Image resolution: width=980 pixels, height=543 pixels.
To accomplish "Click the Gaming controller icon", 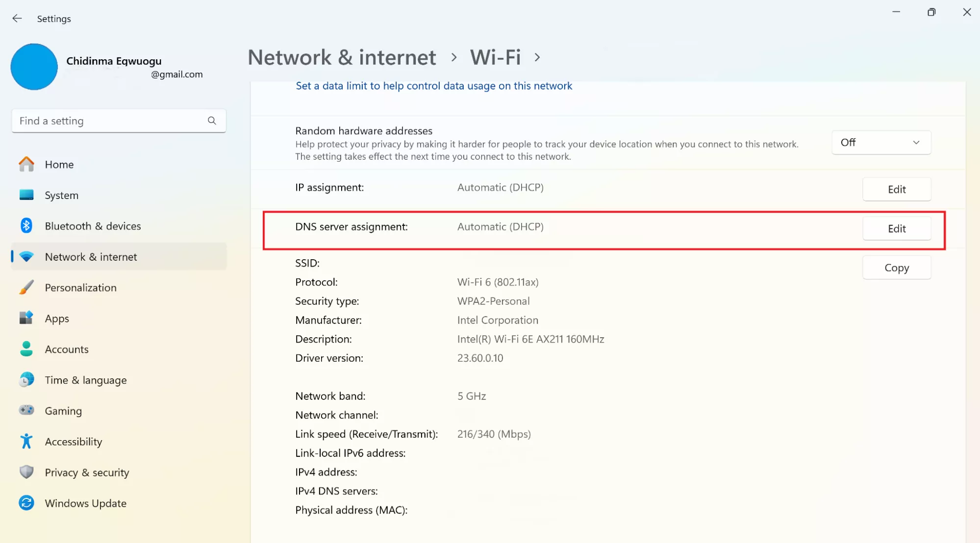I will (26, 410).
